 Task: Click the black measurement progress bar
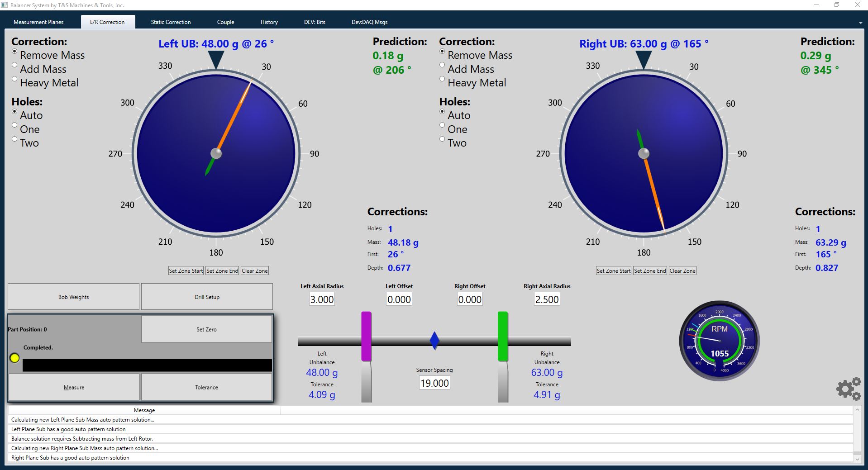point(147,365)
